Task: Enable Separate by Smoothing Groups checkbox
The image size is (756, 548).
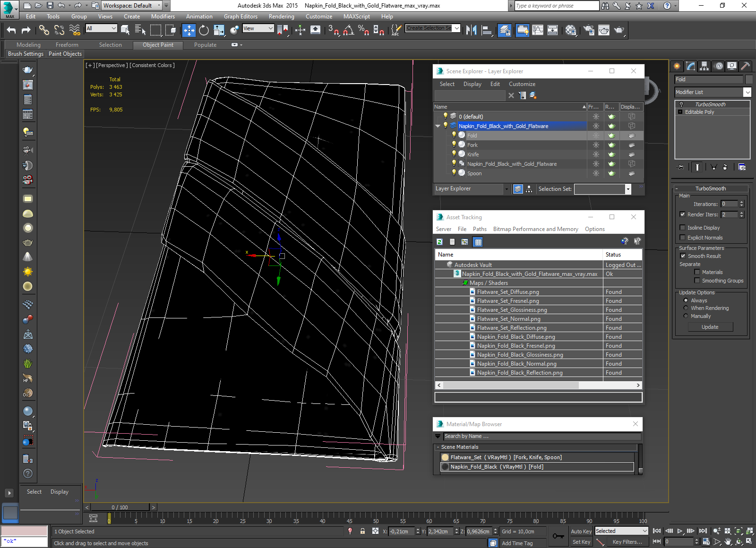Action: click(x=697, y=281)
